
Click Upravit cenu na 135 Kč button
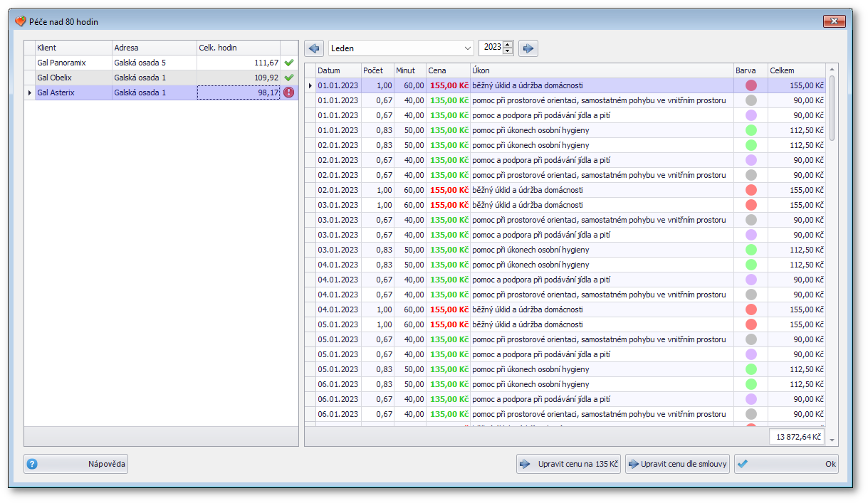coord(568,464)
